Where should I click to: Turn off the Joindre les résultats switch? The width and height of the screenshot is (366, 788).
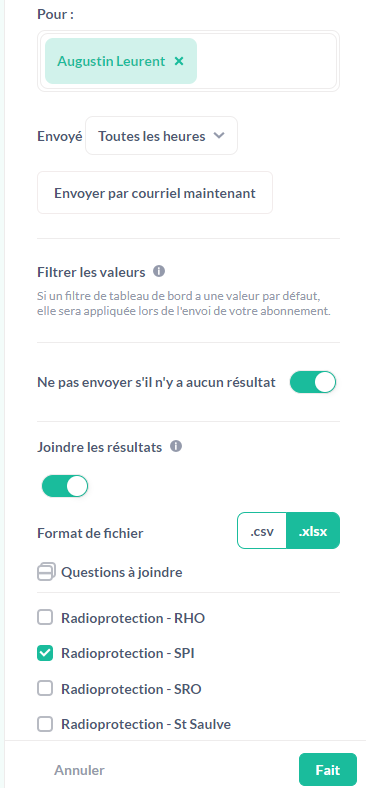pyautogui.click(x=65, y=486)
